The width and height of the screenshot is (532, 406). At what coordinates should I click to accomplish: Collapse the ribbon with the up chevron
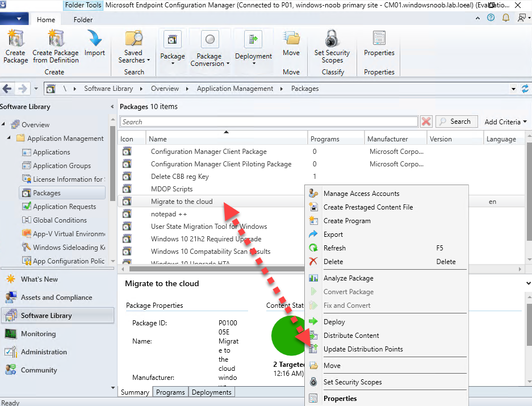pyautogui.click(x=477, y=18)
